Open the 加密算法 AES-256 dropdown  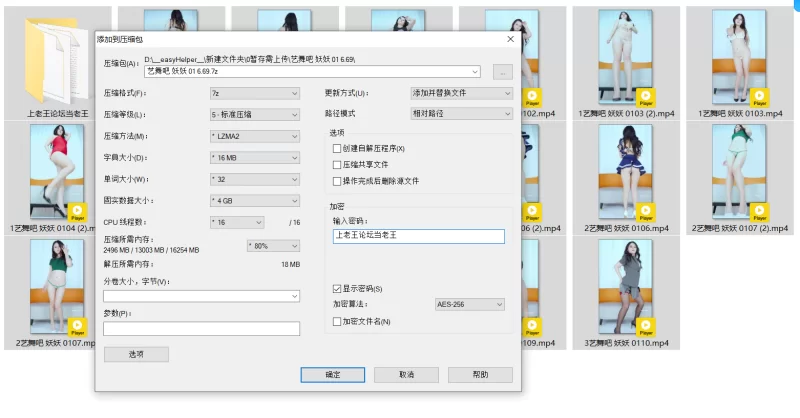(470, 304)
